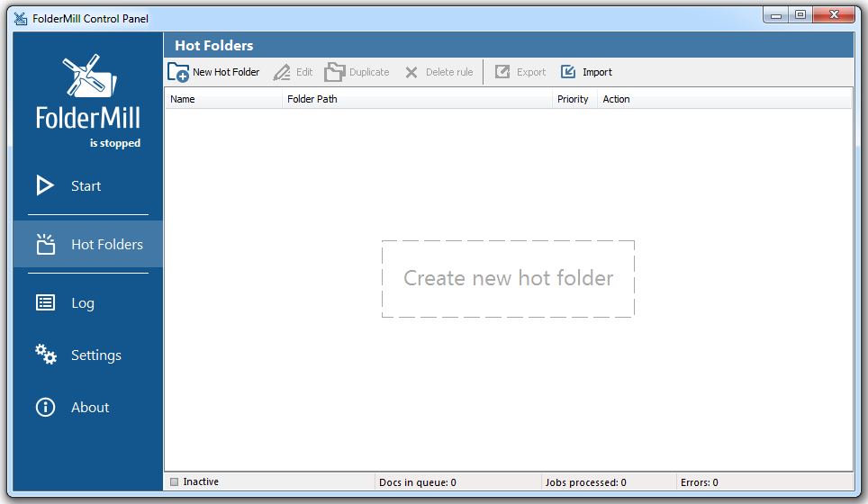
Task: Click the Export icon in toolbar
Action: 502,72
